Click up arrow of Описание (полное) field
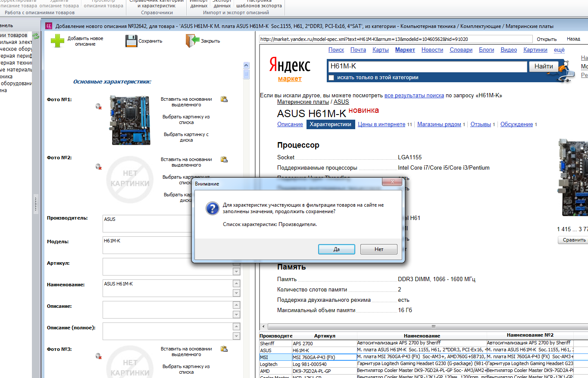588x378 pixels. coord(236,327)
